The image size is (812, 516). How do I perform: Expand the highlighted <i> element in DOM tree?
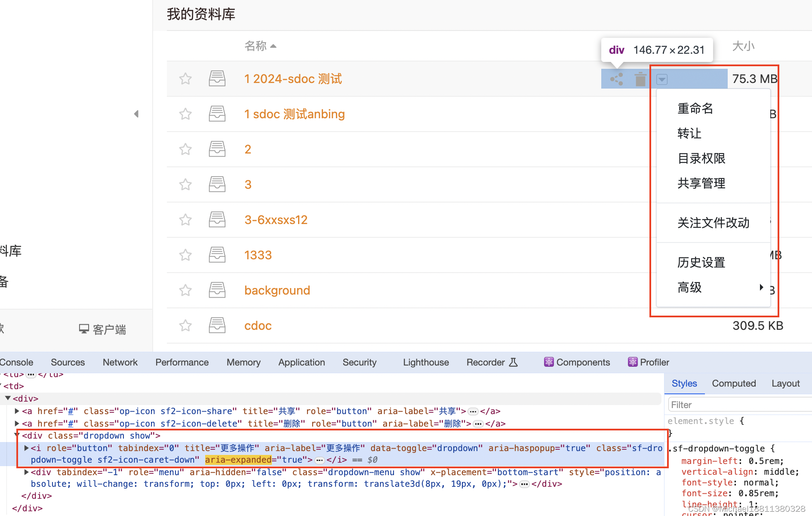point(26,448)
